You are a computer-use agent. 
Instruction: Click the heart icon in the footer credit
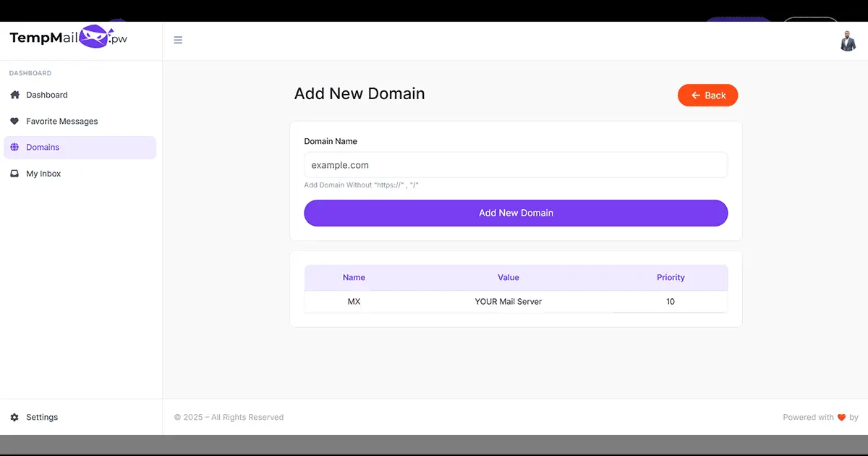841,417
